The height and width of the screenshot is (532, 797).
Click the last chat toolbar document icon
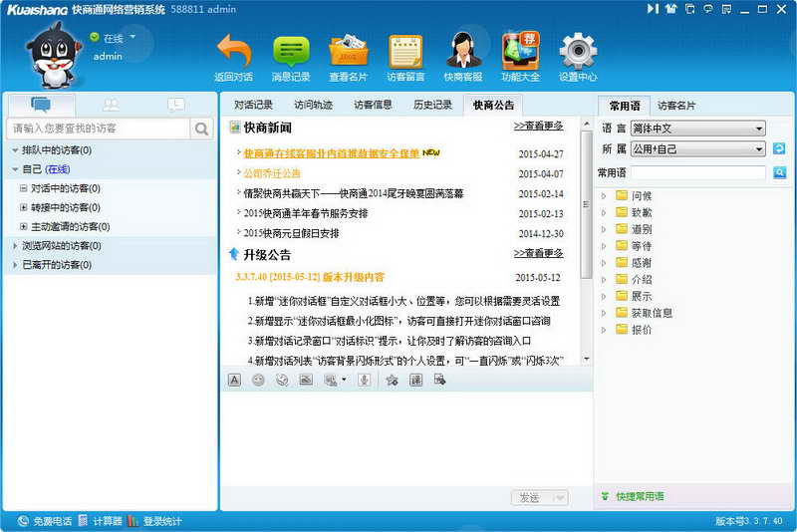pyautogui.click(x=439, y=380)
